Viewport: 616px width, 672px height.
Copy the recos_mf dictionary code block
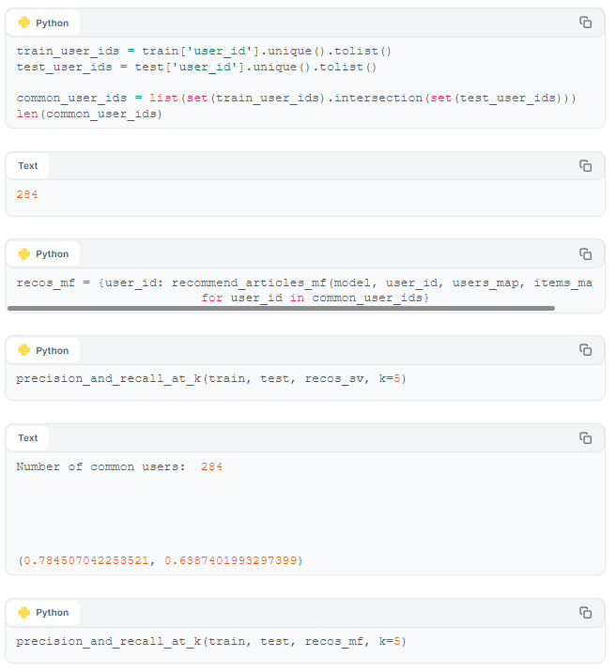[x=585, y=254]
